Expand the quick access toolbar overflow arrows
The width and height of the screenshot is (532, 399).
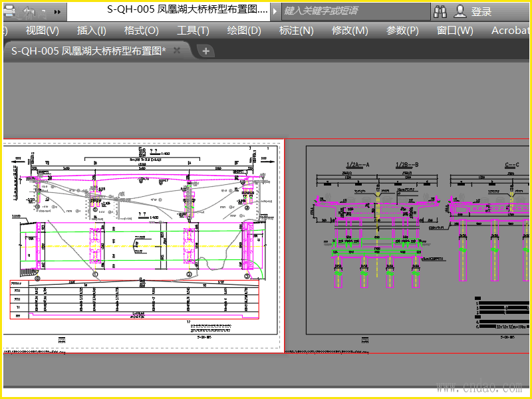[x=57, y=12]
